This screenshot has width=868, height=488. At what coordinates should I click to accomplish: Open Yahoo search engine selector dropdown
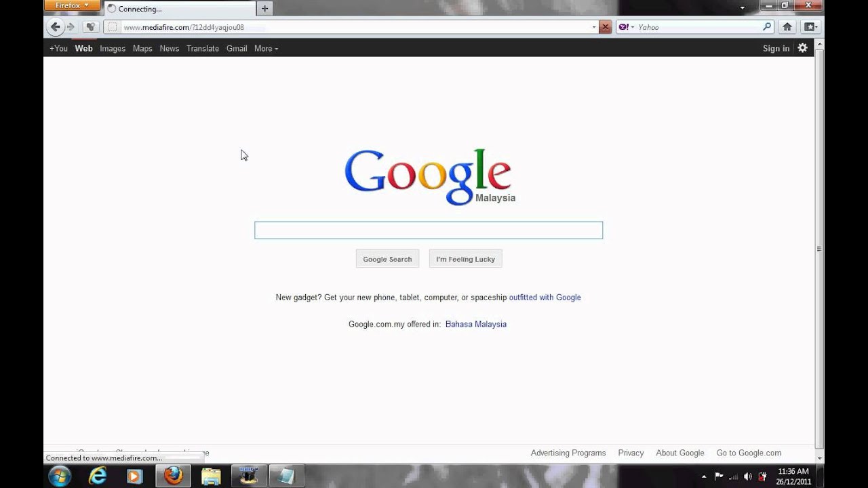coord(626,27)
